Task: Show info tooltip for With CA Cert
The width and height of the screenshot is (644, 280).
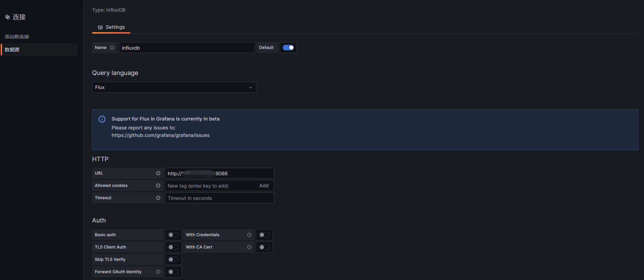Action: click(x=249, y=247)
